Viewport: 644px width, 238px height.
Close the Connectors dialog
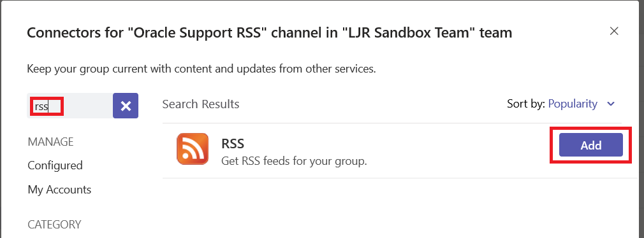point(614,31)
